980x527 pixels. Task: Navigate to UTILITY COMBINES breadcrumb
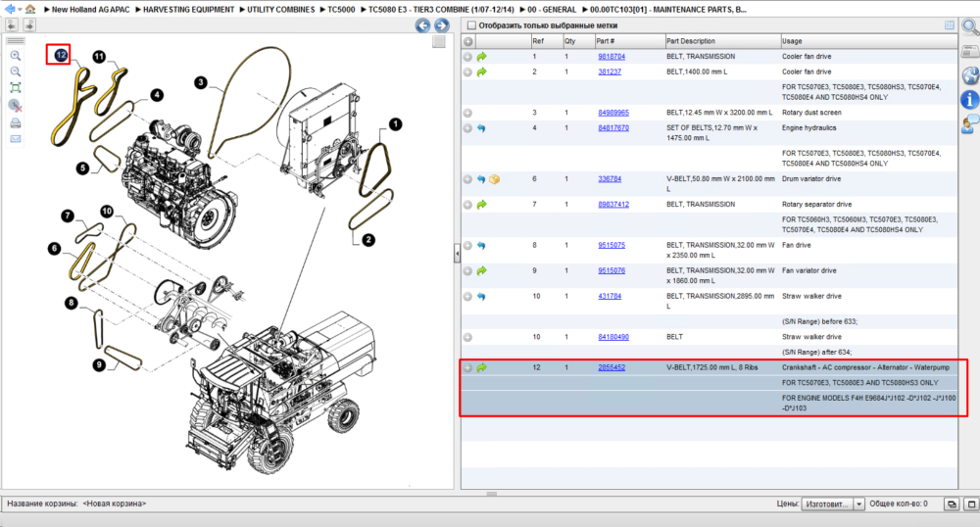point(280,10)
